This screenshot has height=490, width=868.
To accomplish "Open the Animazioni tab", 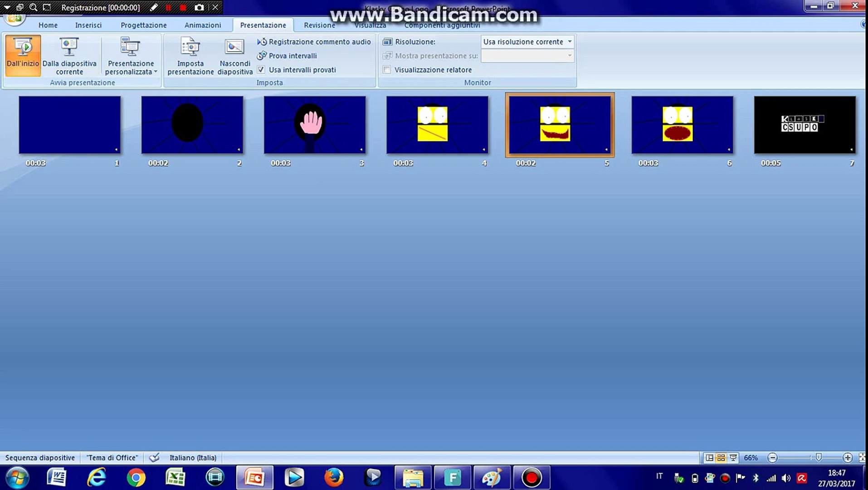I will 203,25.
